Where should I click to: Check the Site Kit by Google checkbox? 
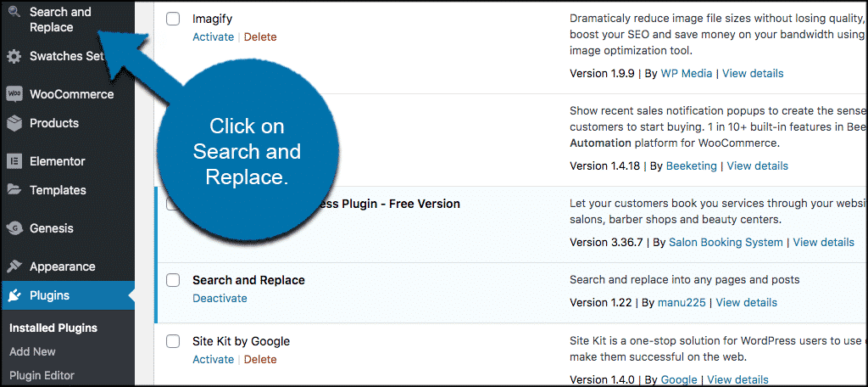pyautogui.click(x=173, y=341)
